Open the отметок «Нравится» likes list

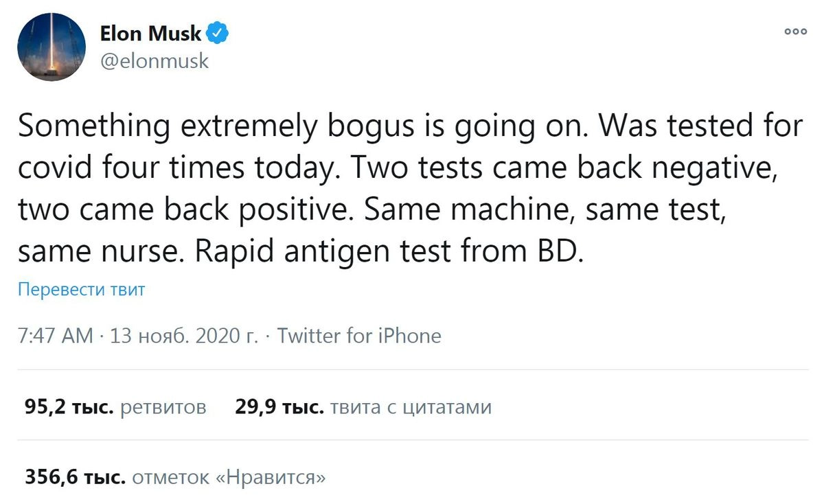228,477
